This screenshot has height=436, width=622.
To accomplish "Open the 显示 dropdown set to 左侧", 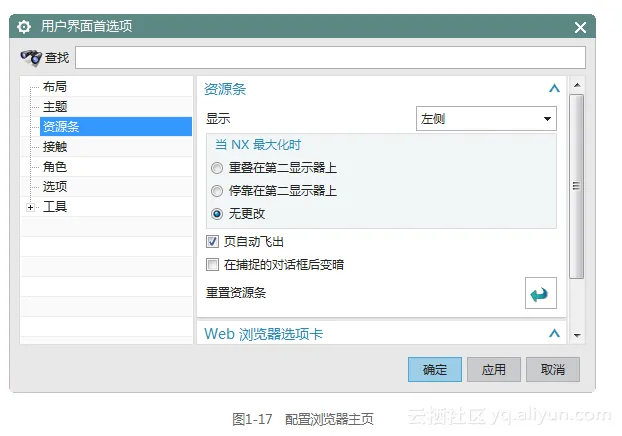I will click(x=486, y=118).
